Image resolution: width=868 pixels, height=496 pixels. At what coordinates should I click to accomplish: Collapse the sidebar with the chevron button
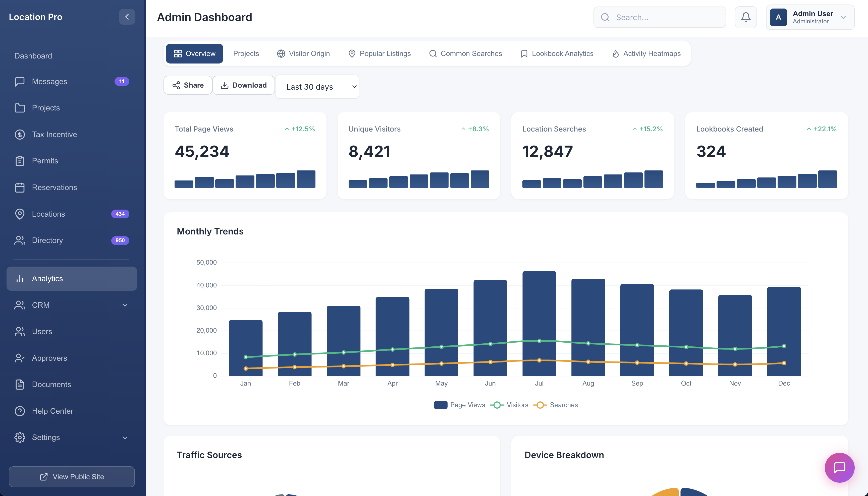[127, 17]
